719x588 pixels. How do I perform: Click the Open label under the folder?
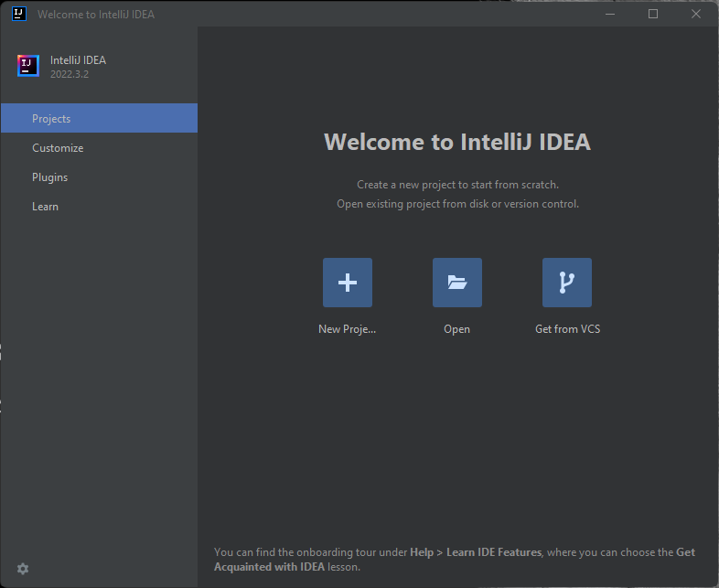tap(456, 329)
